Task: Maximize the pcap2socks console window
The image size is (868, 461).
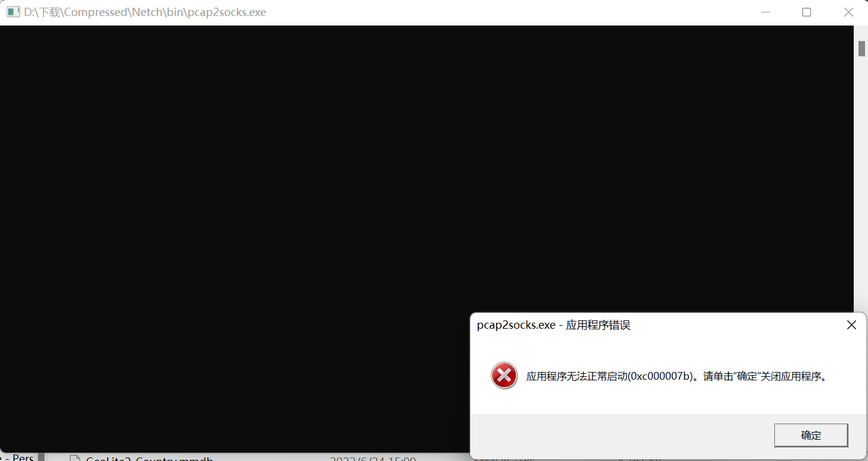Action: click(806, 12)
